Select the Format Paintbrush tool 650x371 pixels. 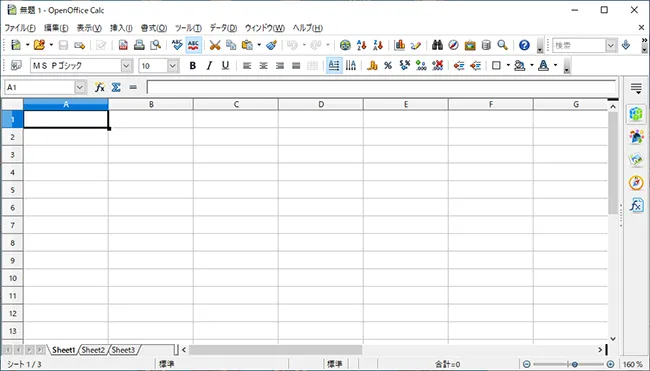point(272,45)
